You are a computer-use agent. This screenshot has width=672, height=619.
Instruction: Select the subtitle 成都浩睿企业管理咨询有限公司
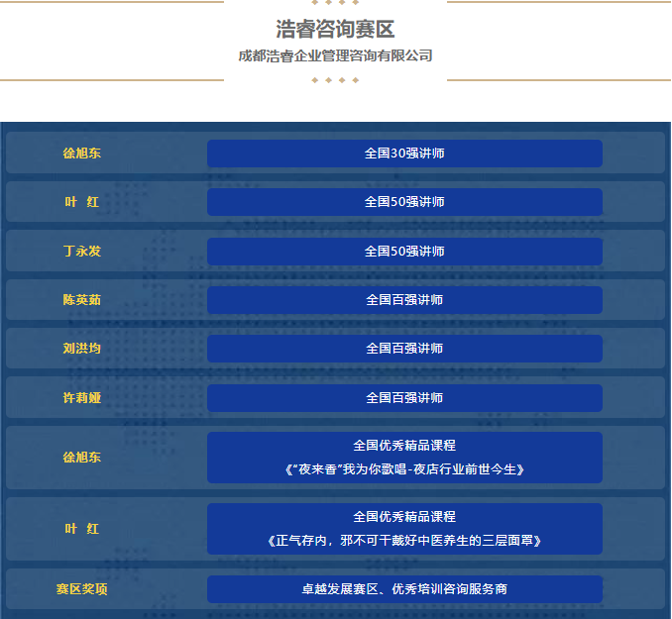click(335, 55)
